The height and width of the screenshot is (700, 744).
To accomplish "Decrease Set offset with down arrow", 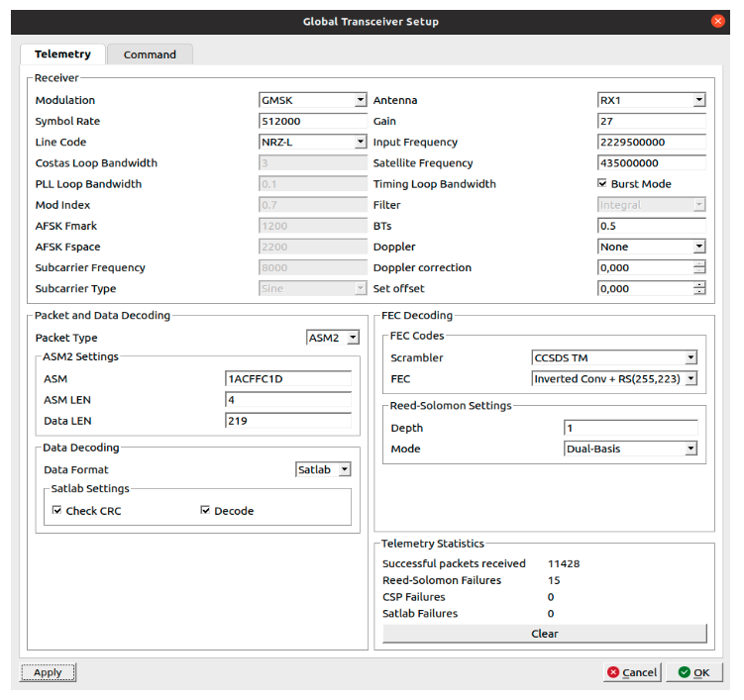I will 699,292.
